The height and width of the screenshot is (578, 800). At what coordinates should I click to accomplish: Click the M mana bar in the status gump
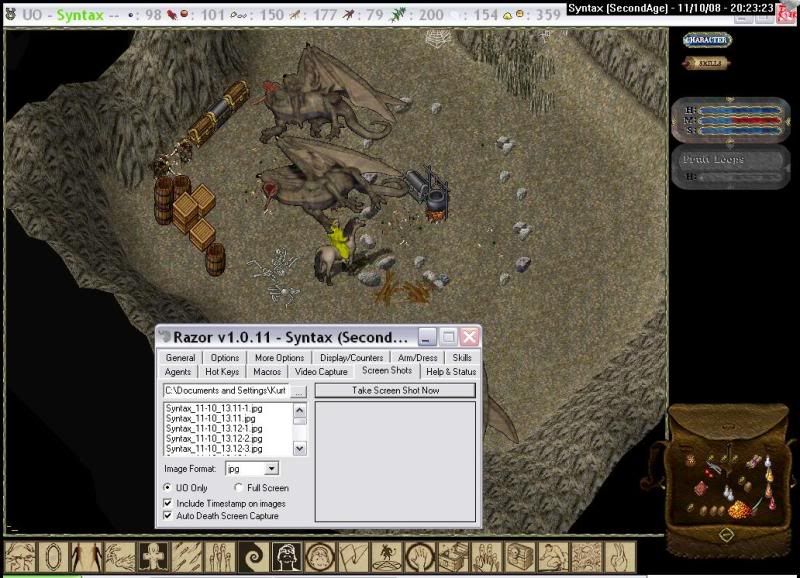point(740,120)
